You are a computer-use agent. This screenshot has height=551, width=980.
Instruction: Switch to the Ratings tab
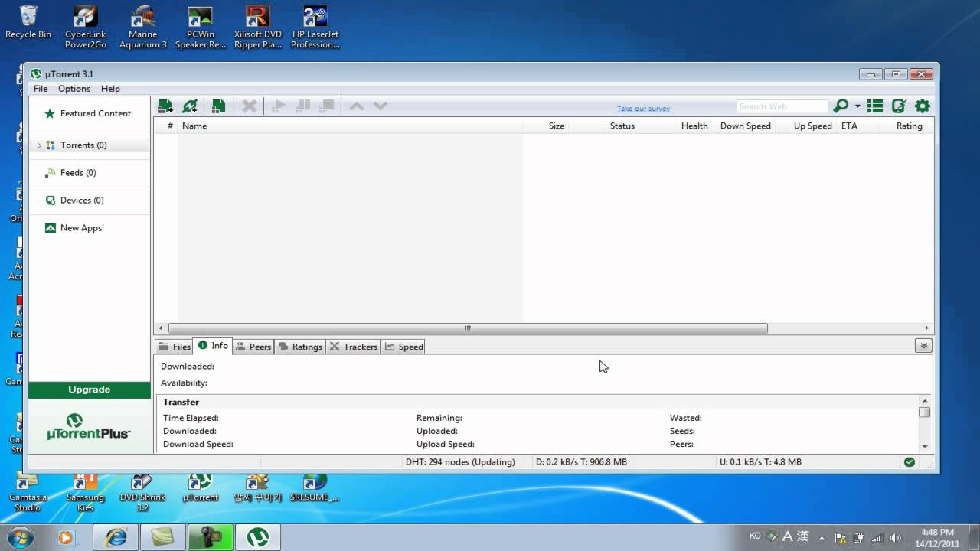(300, 347)
